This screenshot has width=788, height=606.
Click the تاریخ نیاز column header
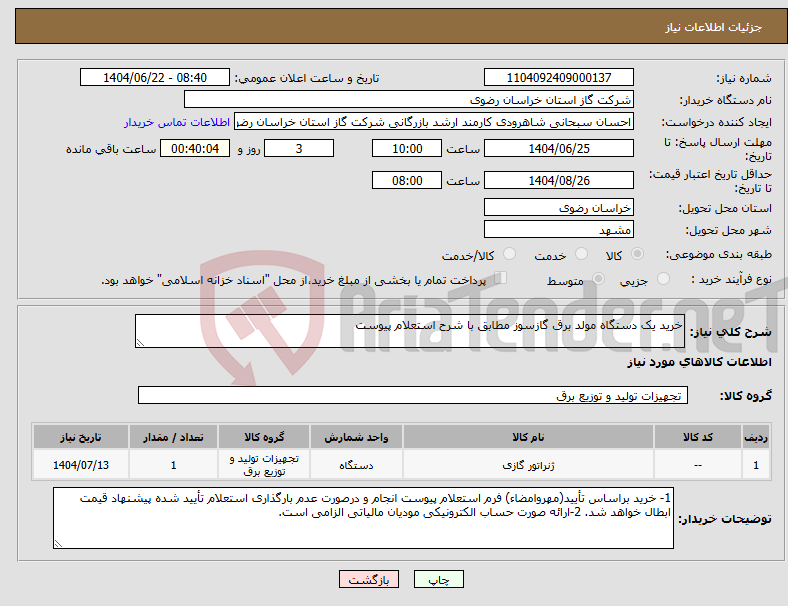click(81, 437)
